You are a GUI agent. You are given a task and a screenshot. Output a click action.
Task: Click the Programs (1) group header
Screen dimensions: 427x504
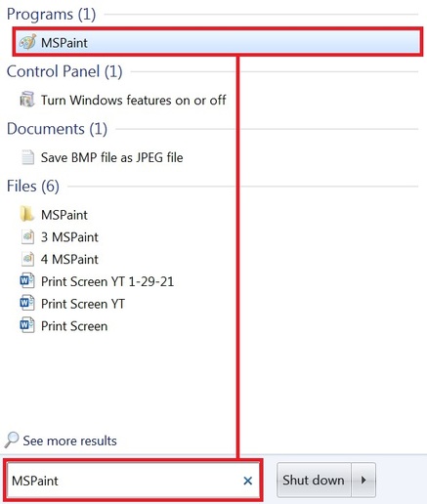tap(51, 15)
